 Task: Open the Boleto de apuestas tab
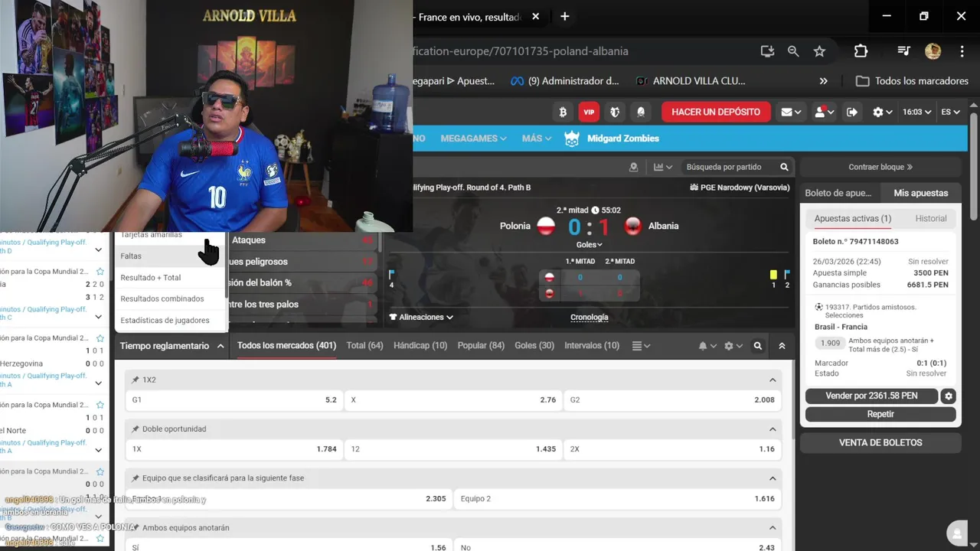[838, 193]
